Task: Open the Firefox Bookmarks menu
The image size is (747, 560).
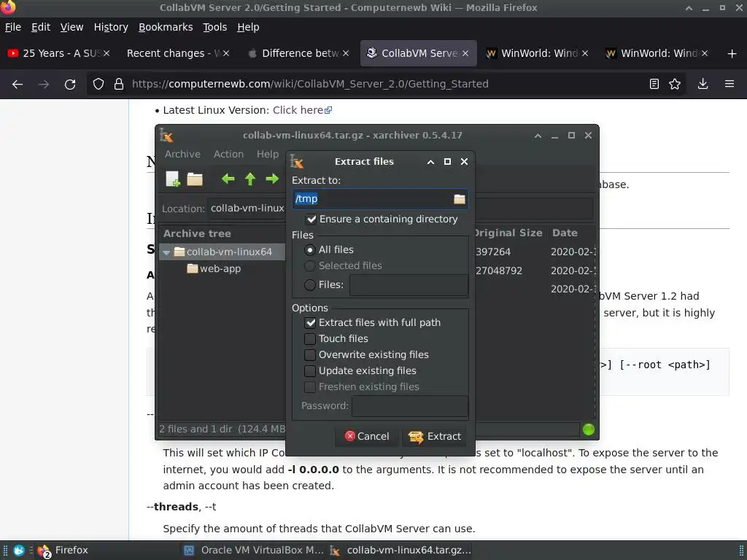Action: pyautogui.click(x=166, y=27)
